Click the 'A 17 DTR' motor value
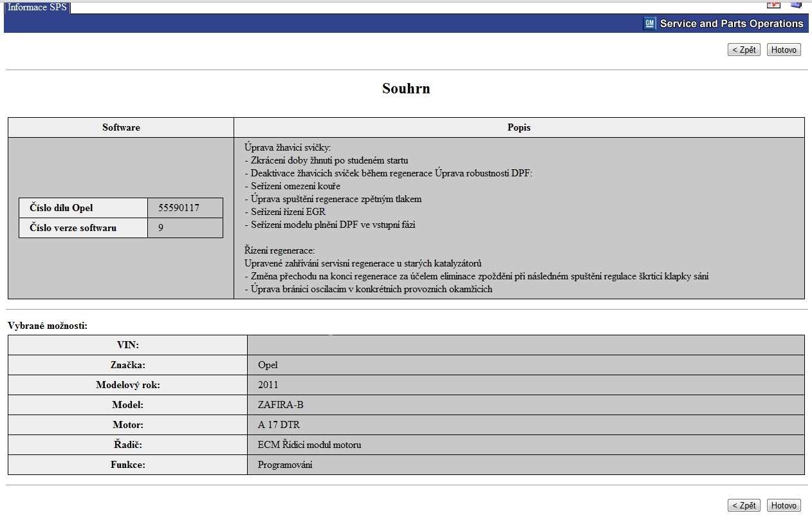The image size is (812, 522). pyautogui.click(x=279, y=425)
